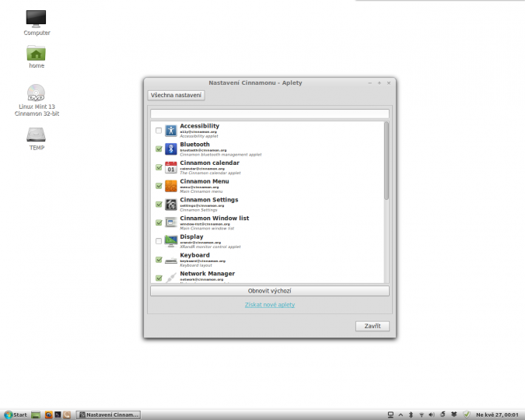Uncheck the Cinnamon Window list applet

click(x=159, y=222)
